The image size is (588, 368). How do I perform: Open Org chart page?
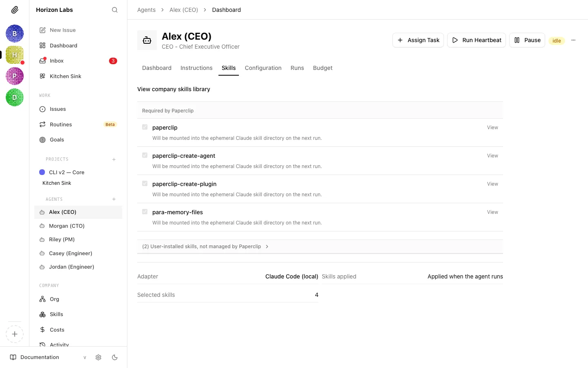coord(78,299)
